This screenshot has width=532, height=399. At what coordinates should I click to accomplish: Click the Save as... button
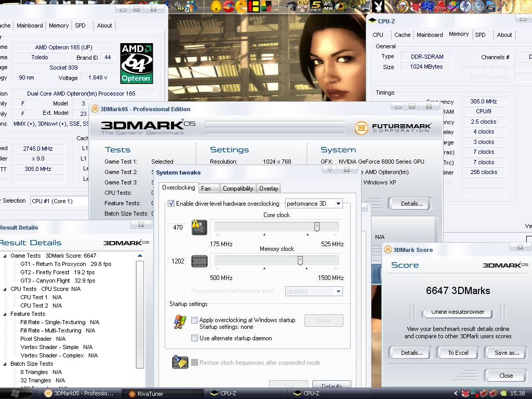(507, 353)
